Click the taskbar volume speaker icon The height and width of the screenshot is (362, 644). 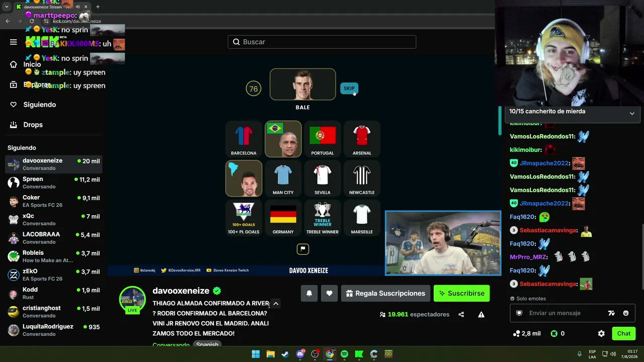click(x=613, y=354)
